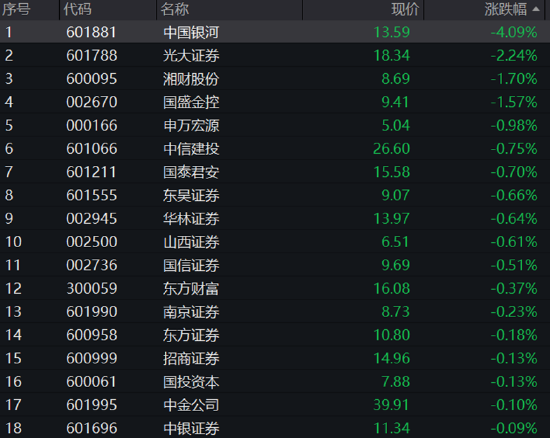Screen dimensions: 550x438
Task: Sort by the 代码 column header
Action: coord(78,9)
